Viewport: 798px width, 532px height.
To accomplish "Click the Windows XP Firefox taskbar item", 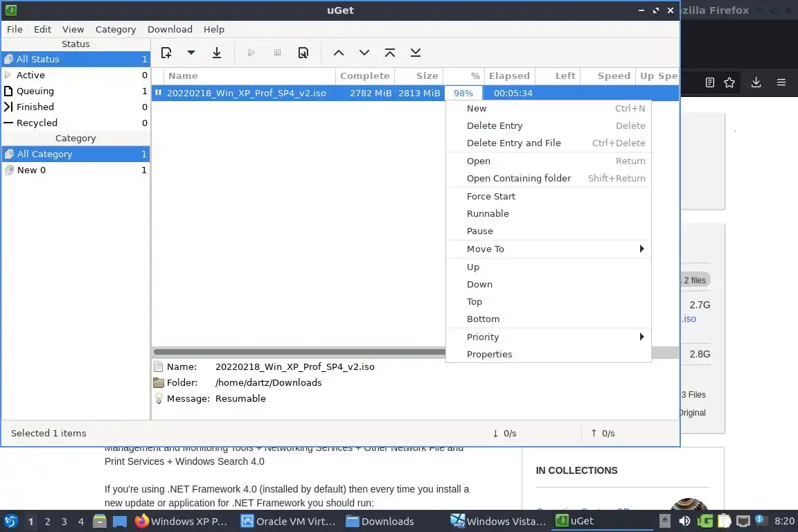I will 181,522.
